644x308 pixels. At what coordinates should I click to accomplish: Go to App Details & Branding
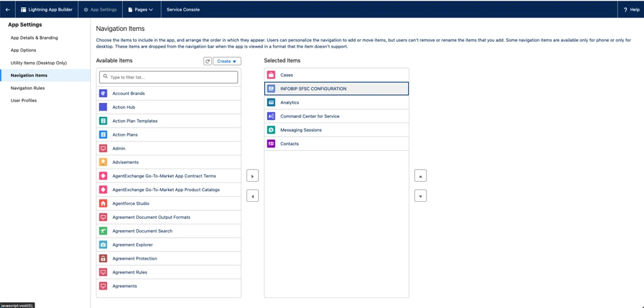[x=34, y=38]
